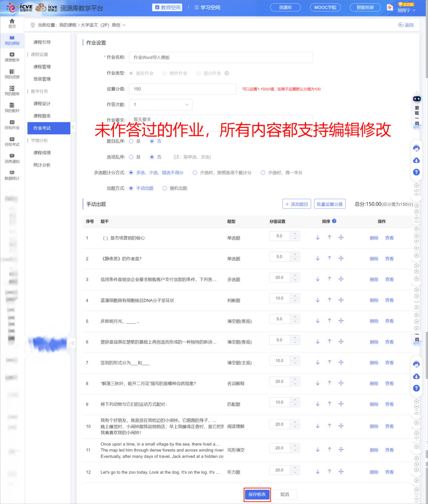
Task: Click 添加题目 to add a question
Action: (x=296, y=204)
